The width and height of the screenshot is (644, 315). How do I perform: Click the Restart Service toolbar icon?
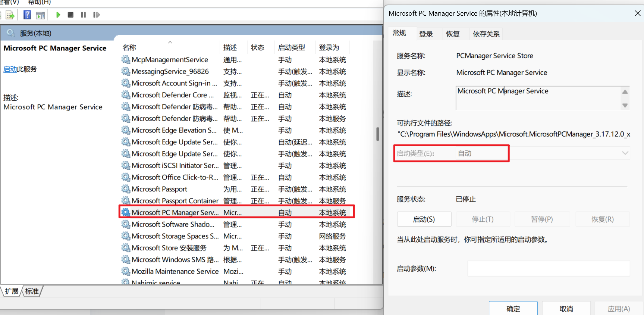pyautogui.click(x=97, y=15)
